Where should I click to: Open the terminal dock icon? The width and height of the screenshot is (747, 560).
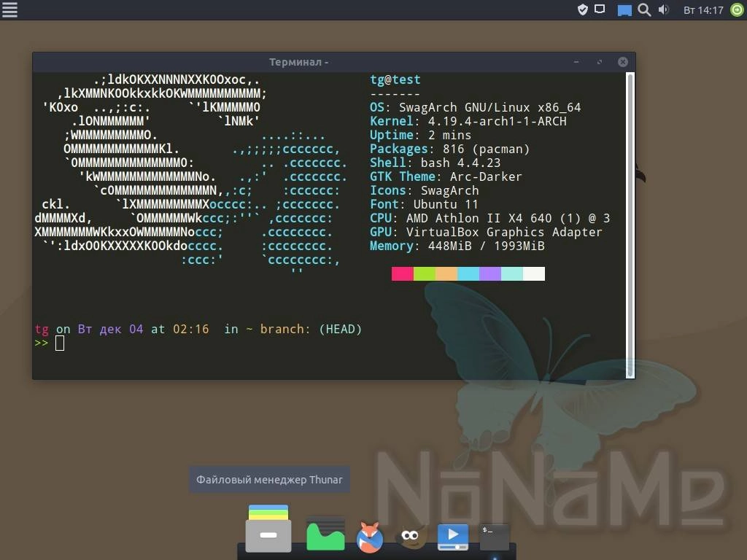point(495,537)
